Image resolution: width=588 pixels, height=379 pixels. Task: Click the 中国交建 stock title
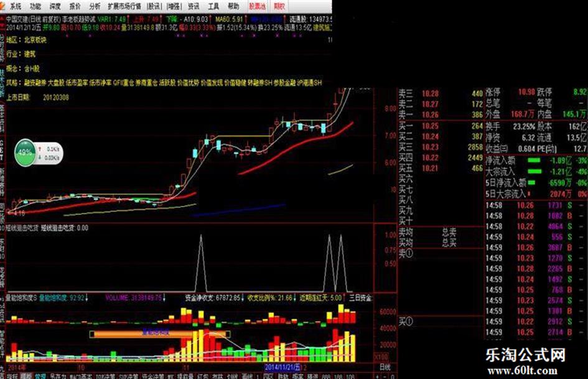pyautogui.click(x=17, y=19)
